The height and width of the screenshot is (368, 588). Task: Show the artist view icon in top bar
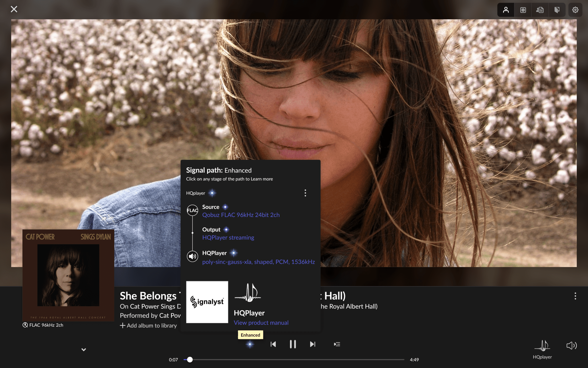tap(506, 10)
